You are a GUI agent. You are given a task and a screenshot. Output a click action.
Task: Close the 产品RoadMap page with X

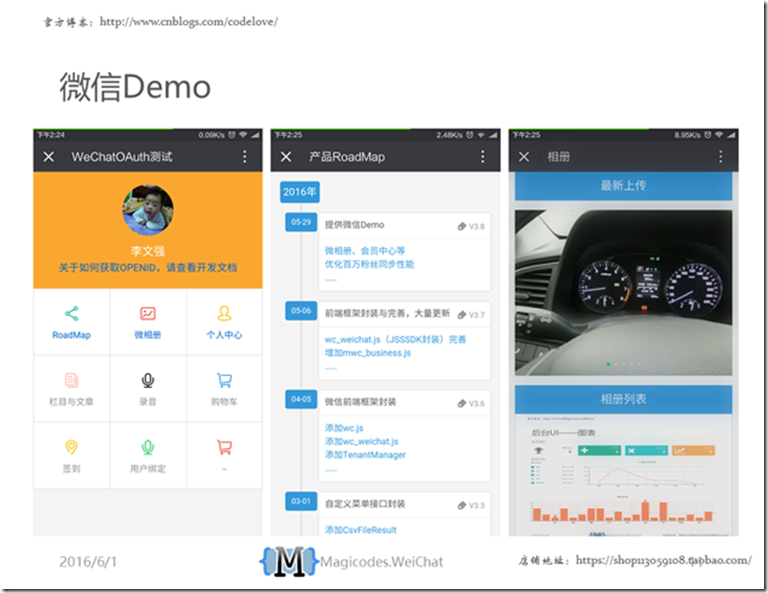(286, 157)
